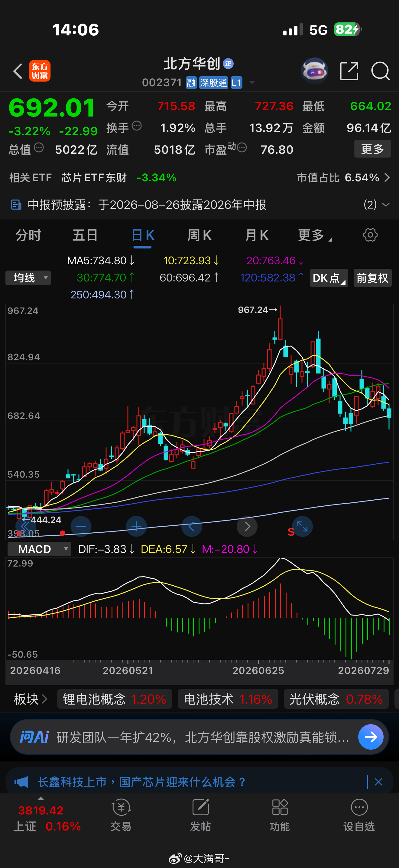Tap MA5:734.80 value
The height and width of the screenshot is (868, 399).
point(101,261)
